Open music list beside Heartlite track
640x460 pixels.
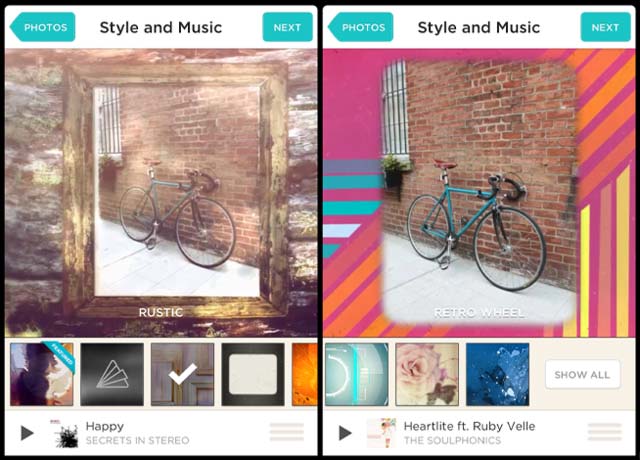pyautogui.click(x=604, y=432)
